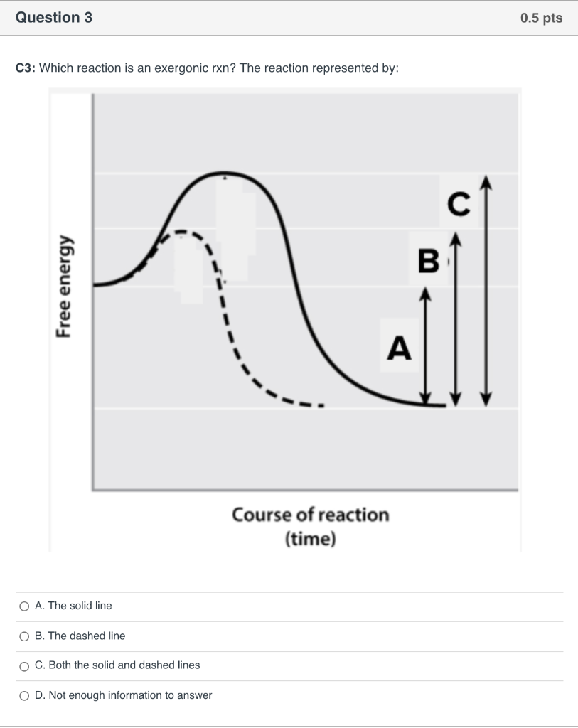This screenshot has width=578, height=728.
Task: Select radio button for option B
Action: tap(23, 636)
